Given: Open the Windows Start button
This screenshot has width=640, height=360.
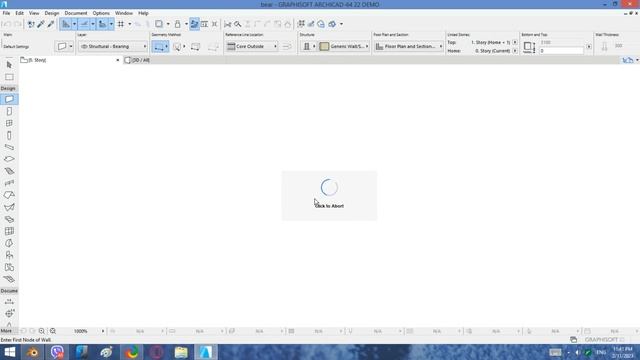Looking at the screenshot, I should (x=9, y=352).
